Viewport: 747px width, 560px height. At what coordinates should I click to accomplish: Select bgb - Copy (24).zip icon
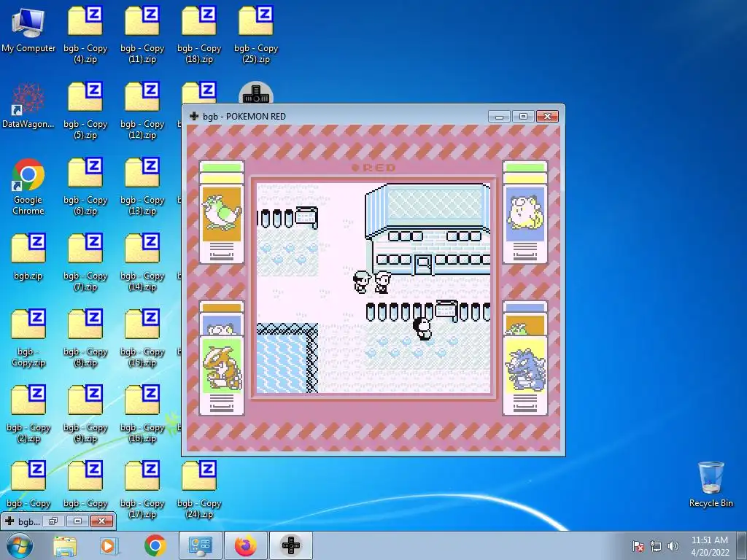pos(199,490)
